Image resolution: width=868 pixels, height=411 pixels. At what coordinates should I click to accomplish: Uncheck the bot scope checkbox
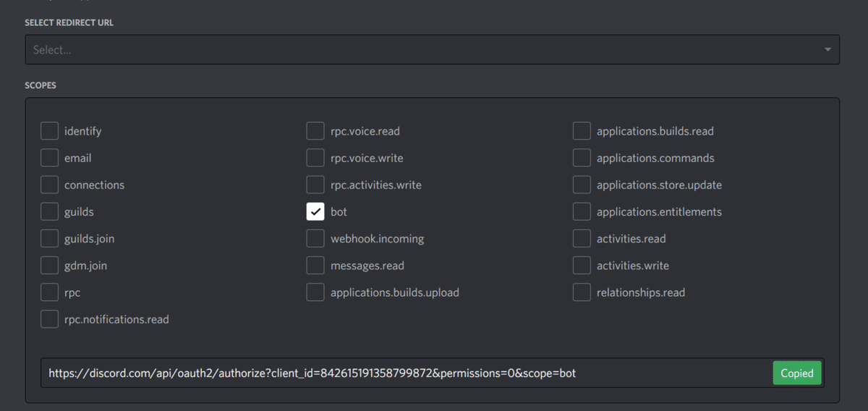pos(315,212)
